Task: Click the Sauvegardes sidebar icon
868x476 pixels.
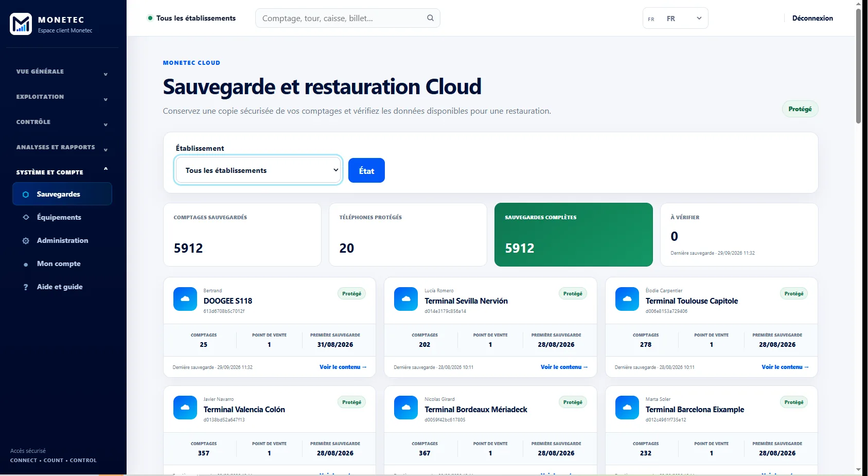Action: (26, 195)
